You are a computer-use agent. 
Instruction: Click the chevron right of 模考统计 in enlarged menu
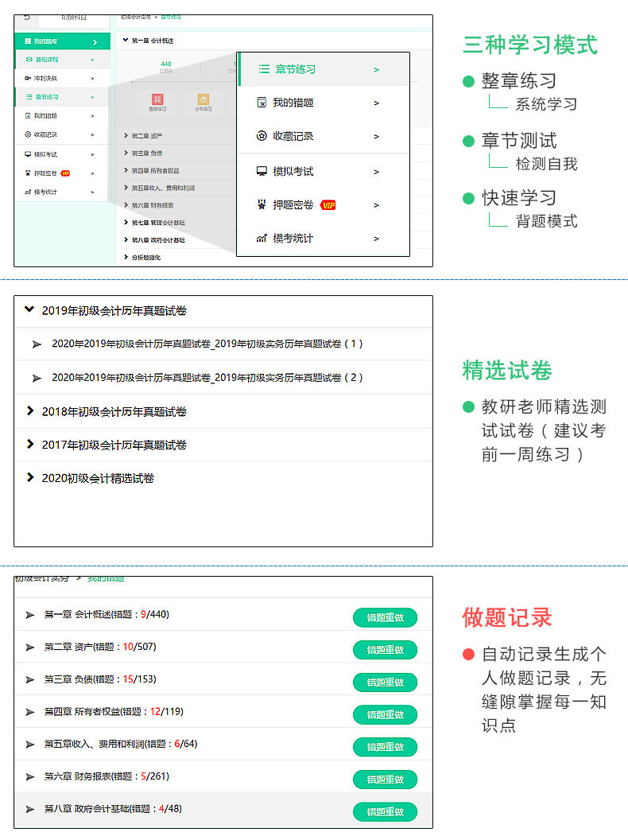pyautogui.click(x=376, y=239)
